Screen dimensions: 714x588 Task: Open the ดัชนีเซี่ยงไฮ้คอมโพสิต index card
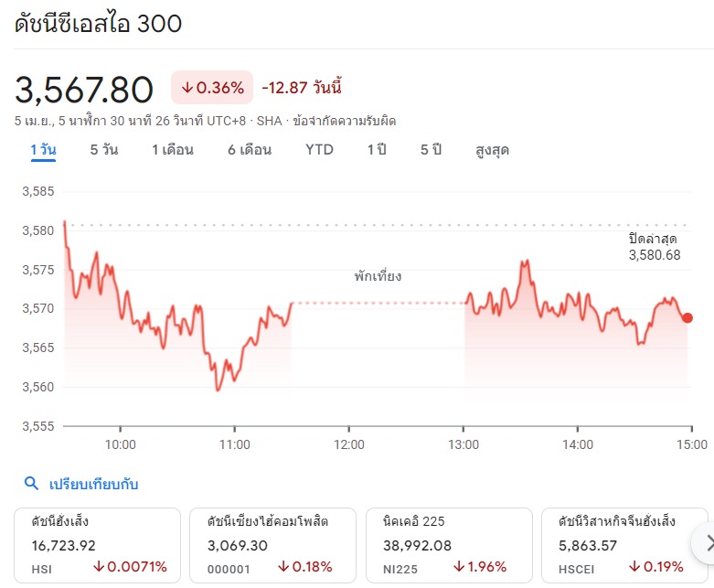272,545
